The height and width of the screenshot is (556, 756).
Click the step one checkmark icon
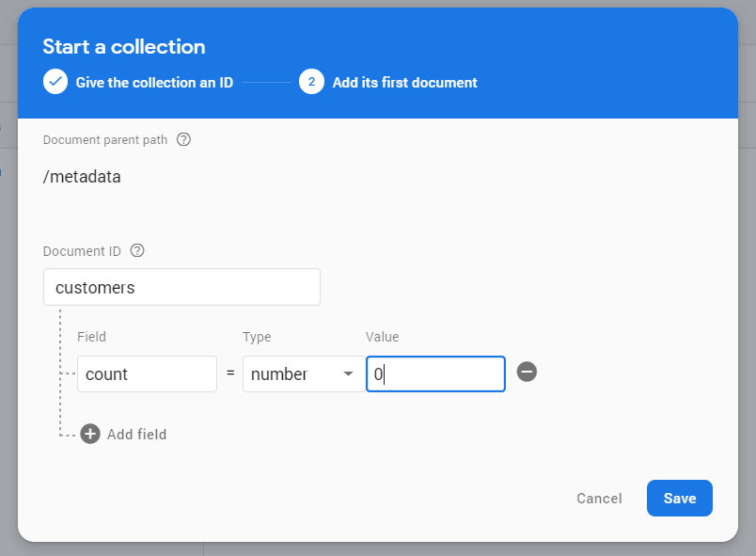(55, 82)
